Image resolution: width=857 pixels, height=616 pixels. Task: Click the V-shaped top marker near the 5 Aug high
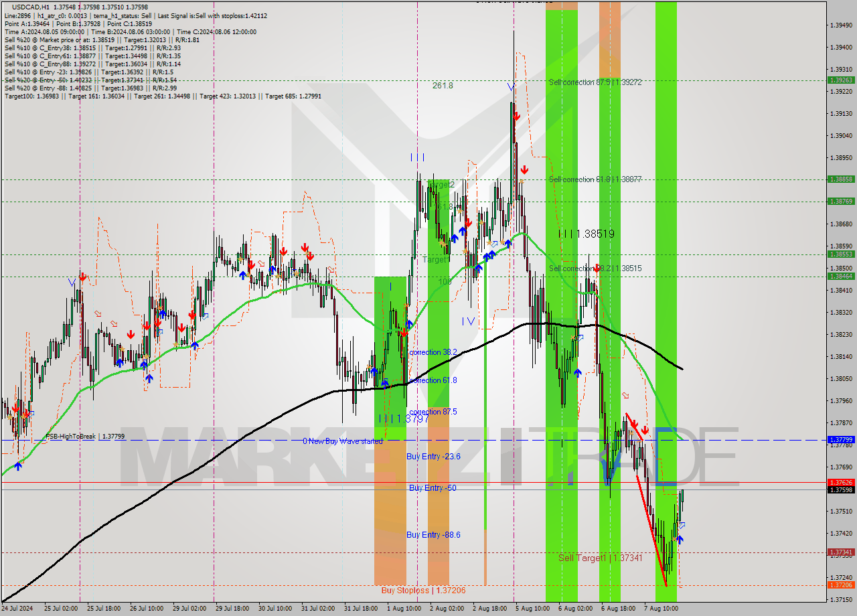tap(511, 86)
